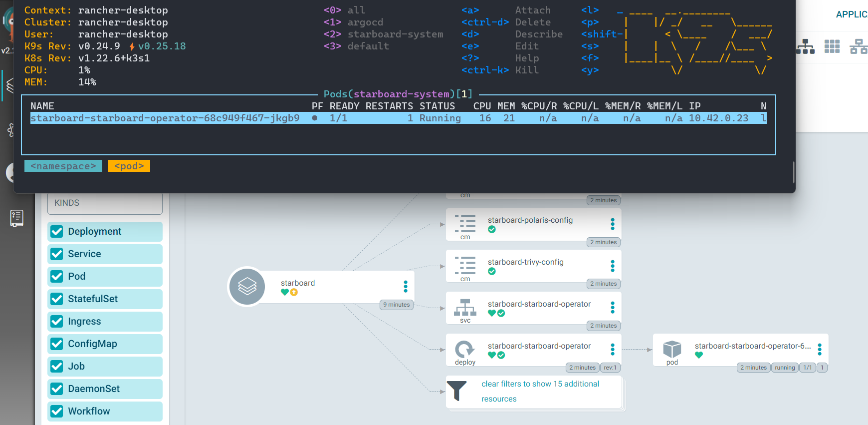Click the k9s update bolt icon by v0.25.18
The width and height of the screenshot is (868, 425).
pyautogui.click(x=132, y=46)
